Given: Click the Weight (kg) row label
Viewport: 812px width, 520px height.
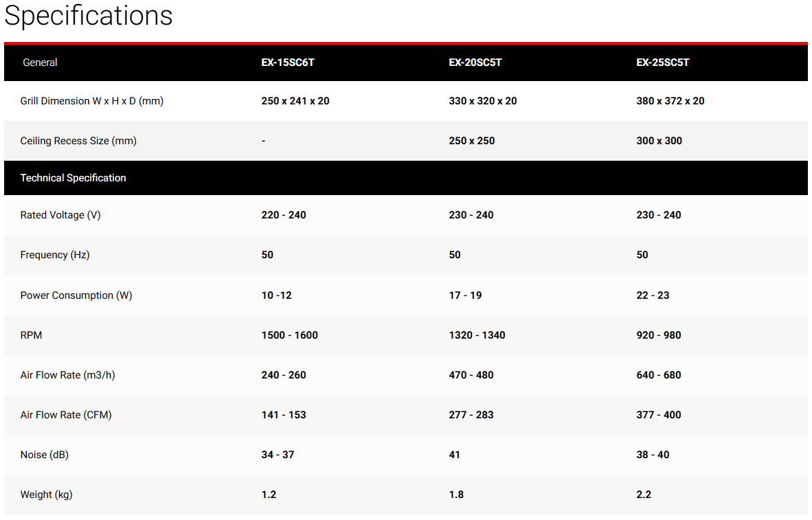Looking at the screenshot, I should click(x=46, y=495).
